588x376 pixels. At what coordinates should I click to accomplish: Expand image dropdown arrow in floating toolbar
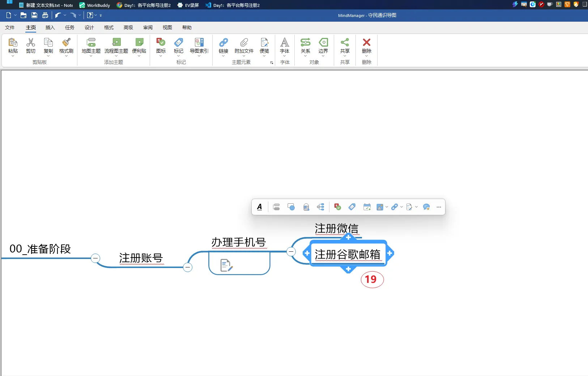[x=387, y=207]
